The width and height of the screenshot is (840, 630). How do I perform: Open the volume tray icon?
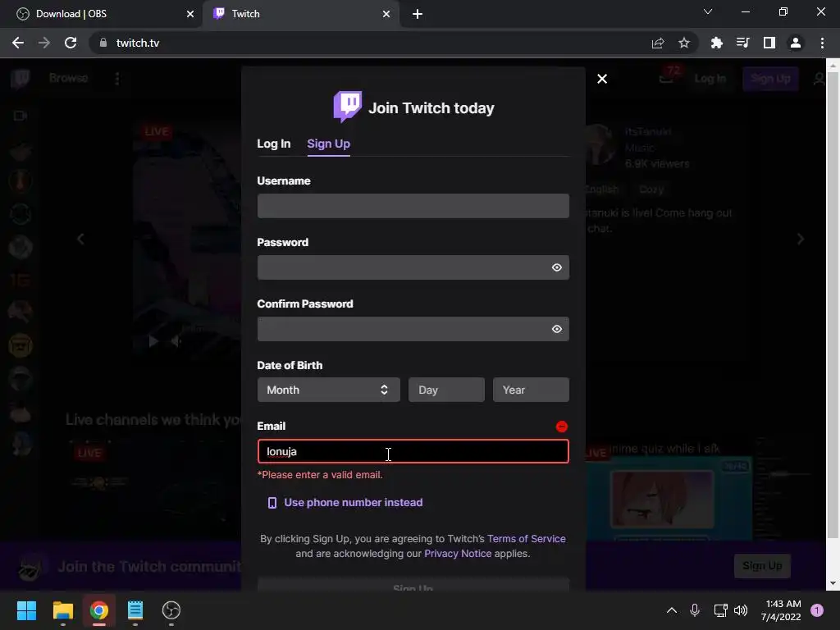click(x=741, y=610)
